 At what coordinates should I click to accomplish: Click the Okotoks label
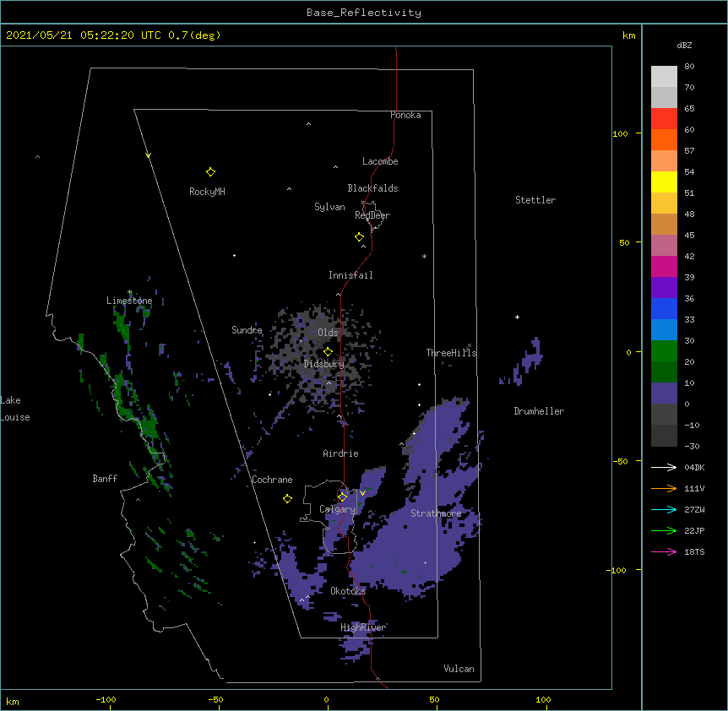pos(348,591)
